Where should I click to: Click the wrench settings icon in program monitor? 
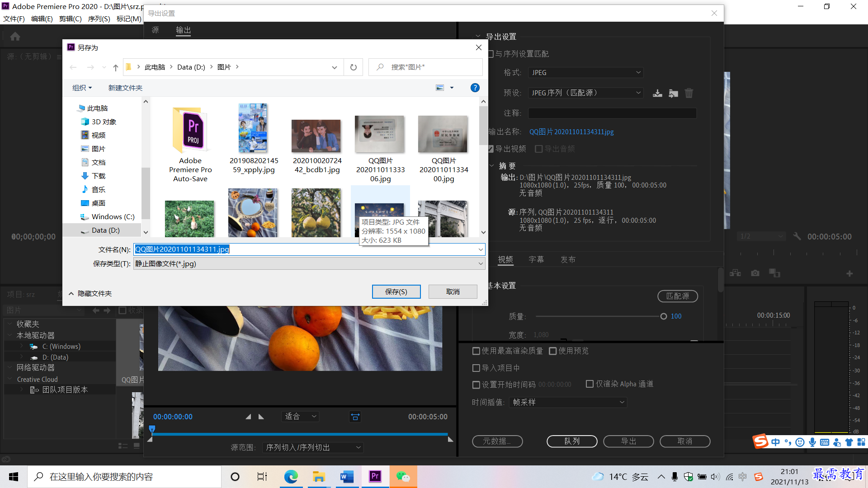797,236
